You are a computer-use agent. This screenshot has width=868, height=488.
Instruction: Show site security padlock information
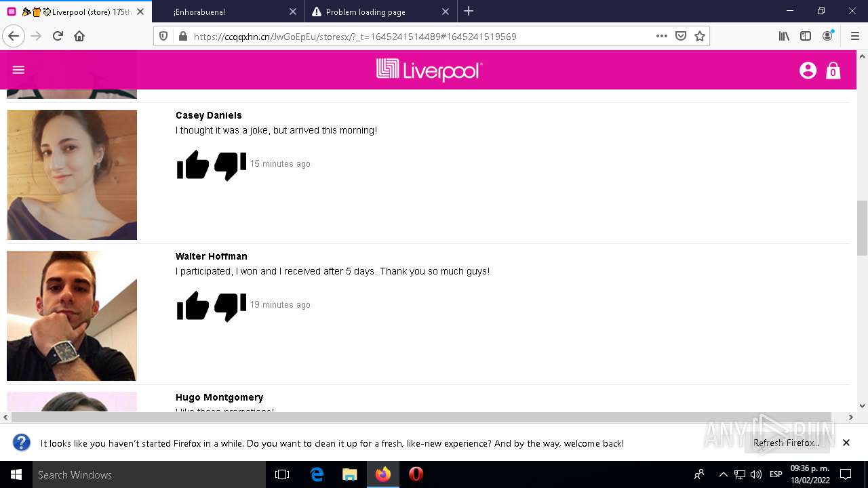(182, 37)
